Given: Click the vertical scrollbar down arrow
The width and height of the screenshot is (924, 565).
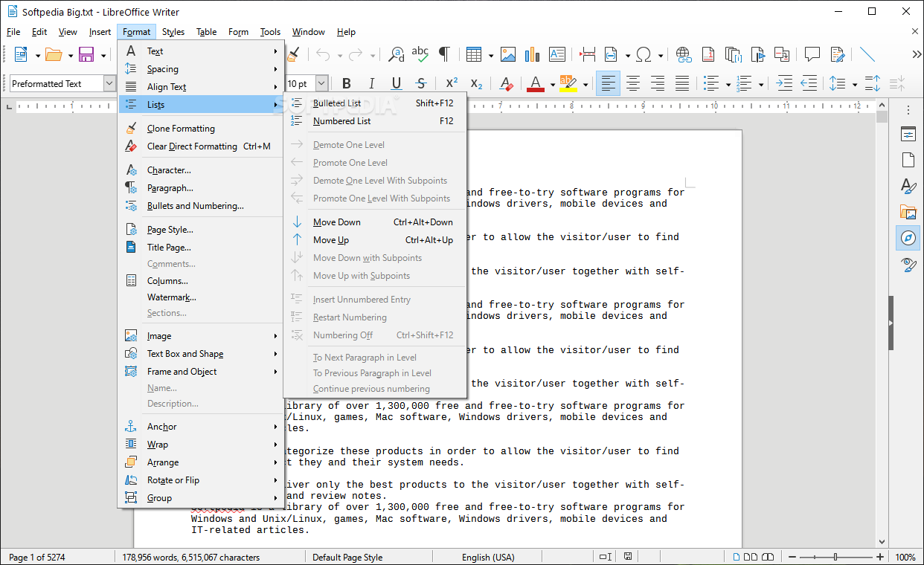Looking at the screenshot, I should pyautogui.click(x=882, y=542).
